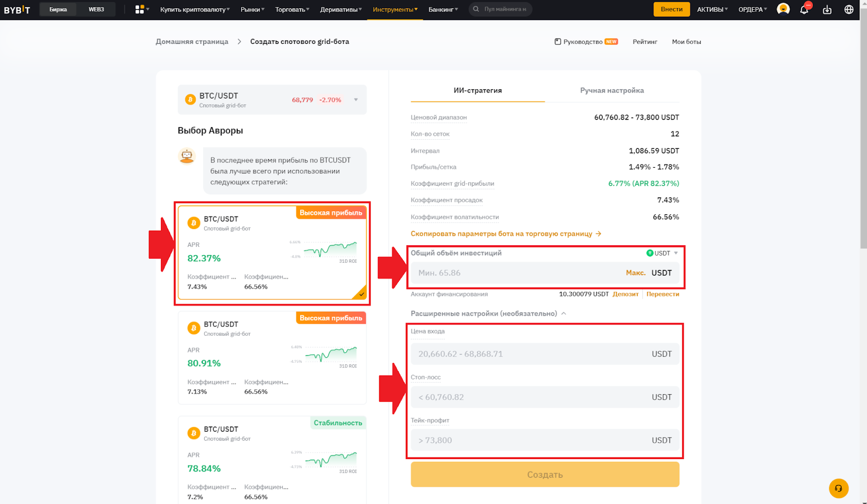867x504 pixels.
Task: Expand Торговать menu
Action: point(293,10)
